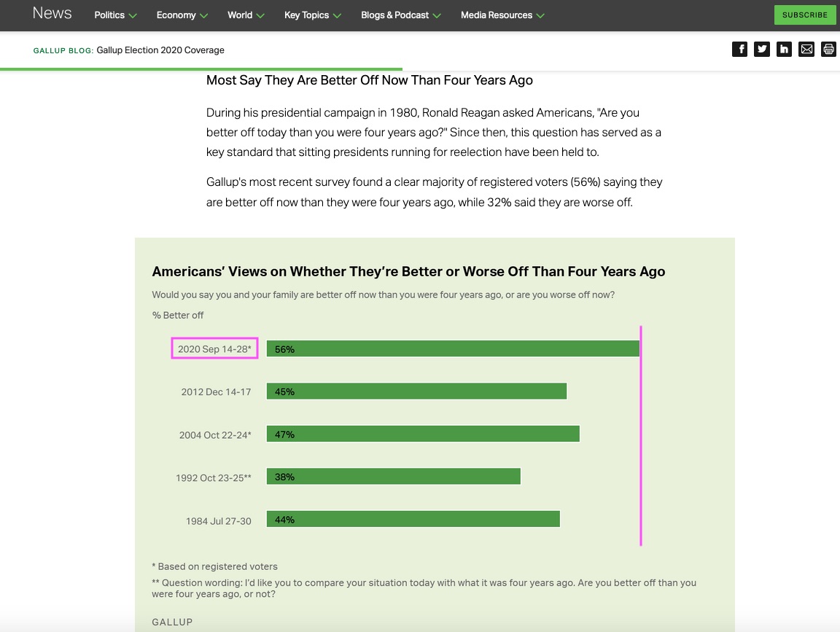The image size is (840, 632).
Task: Click the 38% bar for 1992
Action: 394,476
